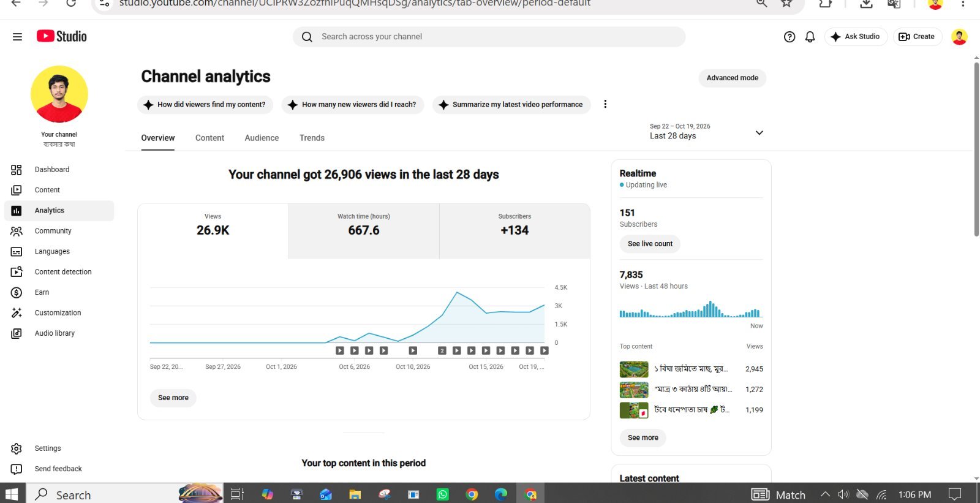The image size is (980, 503).
Task: Open the Windows Start button
Action: (x=12, y=494)
